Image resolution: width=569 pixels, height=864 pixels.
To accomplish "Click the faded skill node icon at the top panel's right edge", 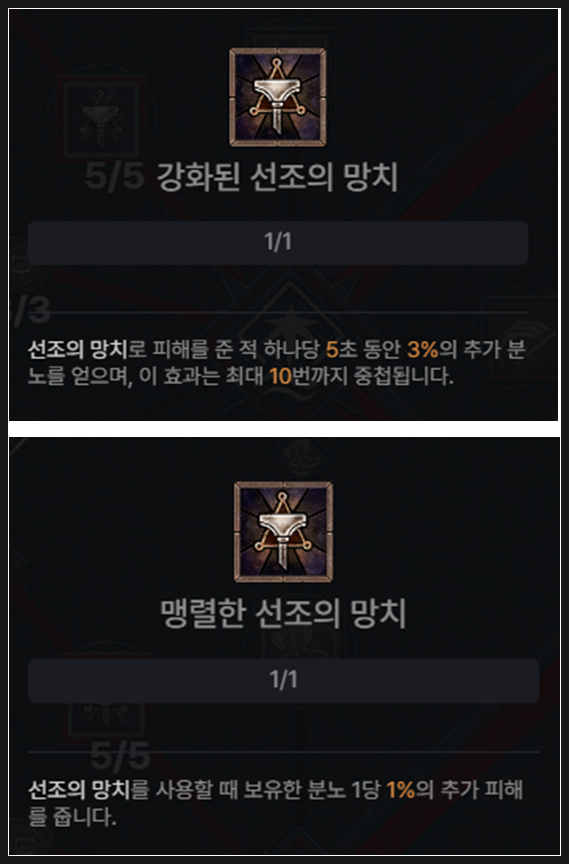I will (x=522, y=341).
